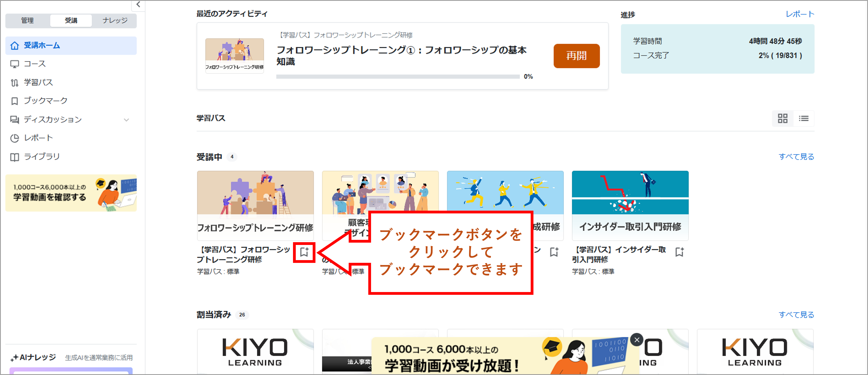Open レポート in the sidebar menu
Screen dimensions: 868x375
(x=38, y=138)
